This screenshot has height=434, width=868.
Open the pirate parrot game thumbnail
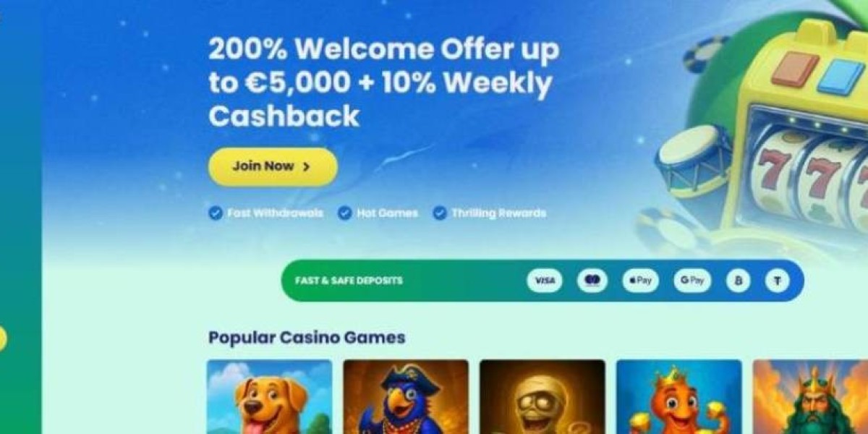(x=406, y=396)
